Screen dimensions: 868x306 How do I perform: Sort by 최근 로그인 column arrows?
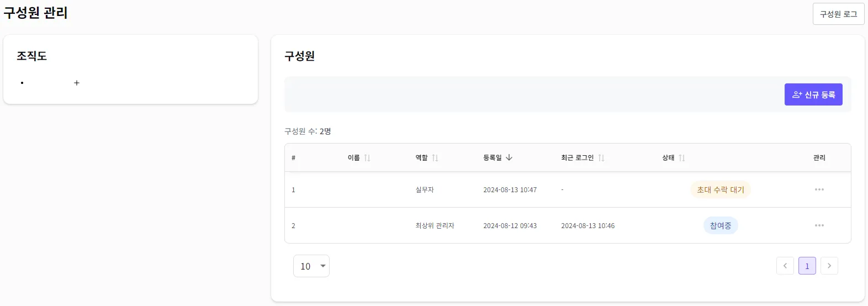pos(601,158)
